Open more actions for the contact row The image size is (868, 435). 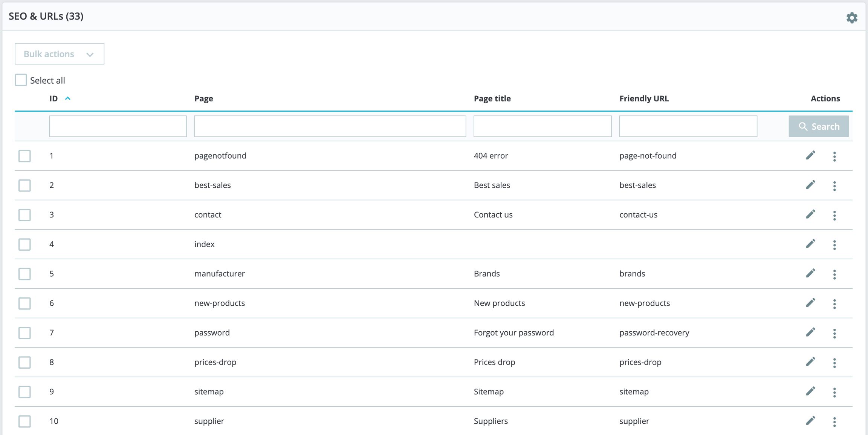point(834,215)
